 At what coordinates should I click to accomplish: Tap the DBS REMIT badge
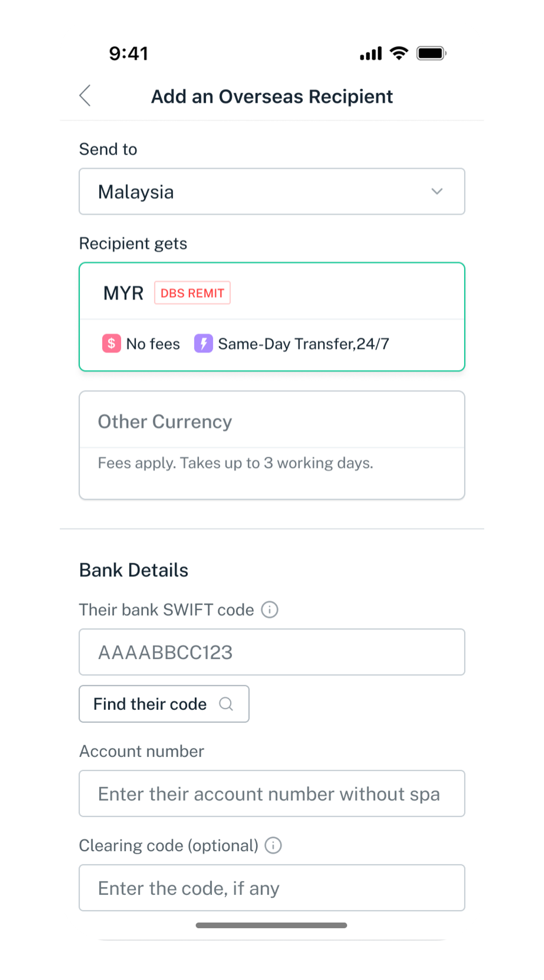[192, 293]
